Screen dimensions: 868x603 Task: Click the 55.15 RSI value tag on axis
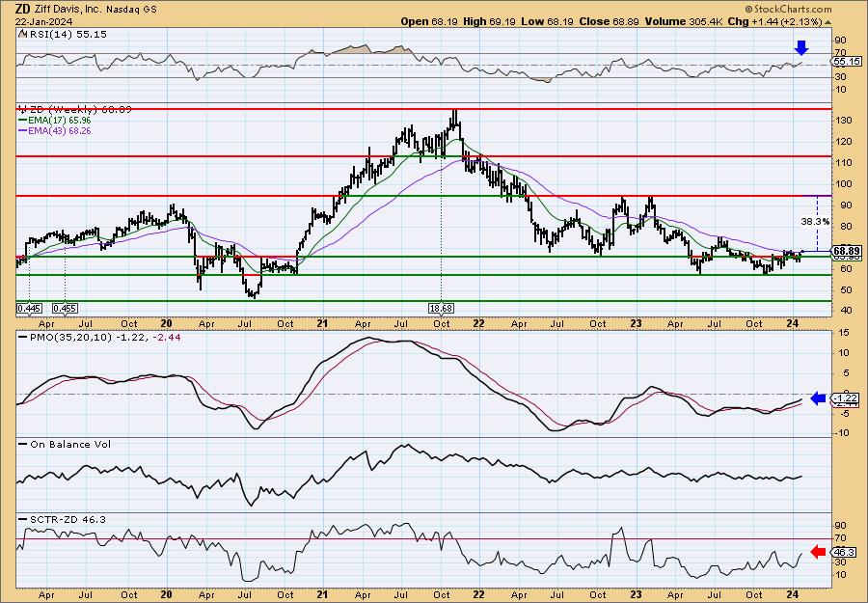click(846, 62)
